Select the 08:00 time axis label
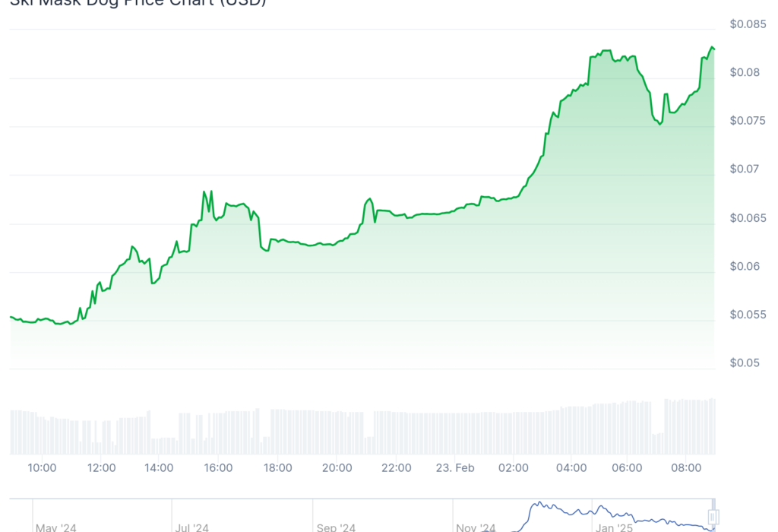The width and height of the screenshot is (778, 532). click(686, 468)
